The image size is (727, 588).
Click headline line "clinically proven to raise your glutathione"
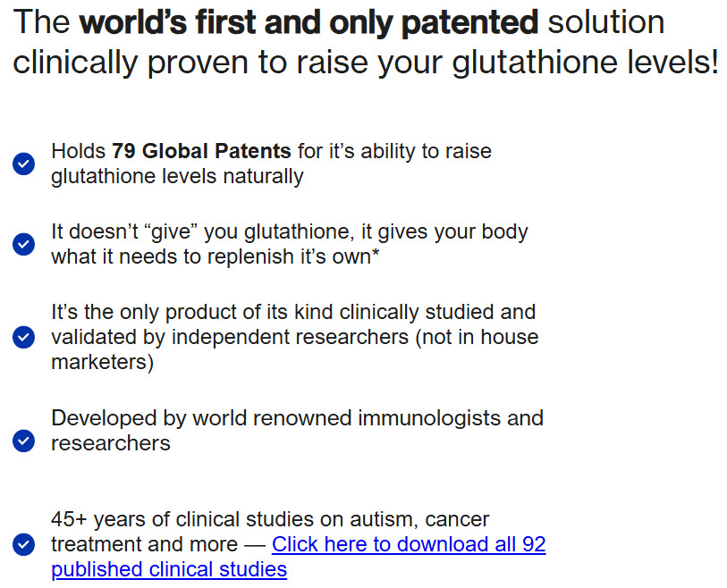coord(365,63)
